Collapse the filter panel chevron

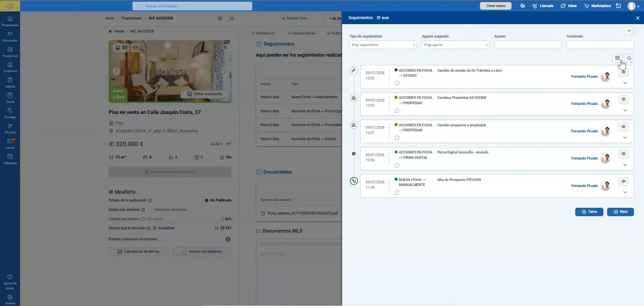[629, 30]
